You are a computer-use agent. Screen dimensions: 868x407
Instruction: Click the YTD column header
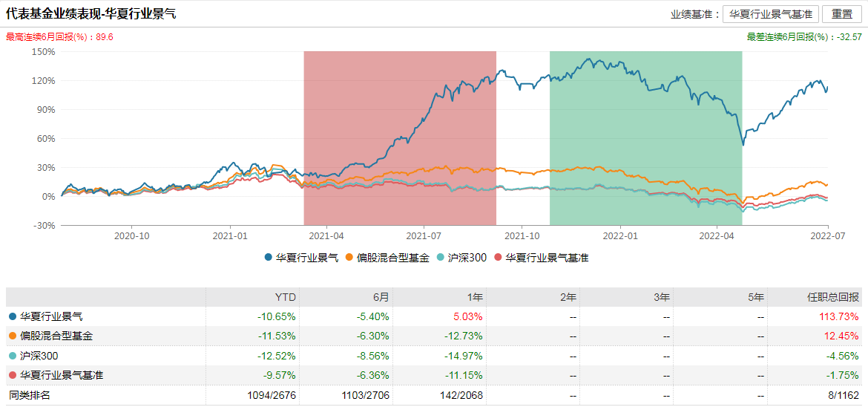(x=285, y=297)
